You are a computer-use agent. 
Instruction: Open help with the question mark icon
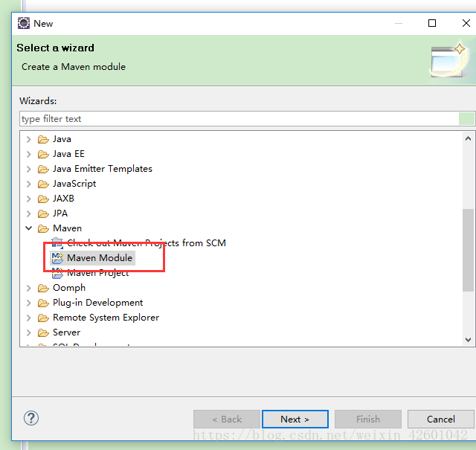[x=31, y=418]
